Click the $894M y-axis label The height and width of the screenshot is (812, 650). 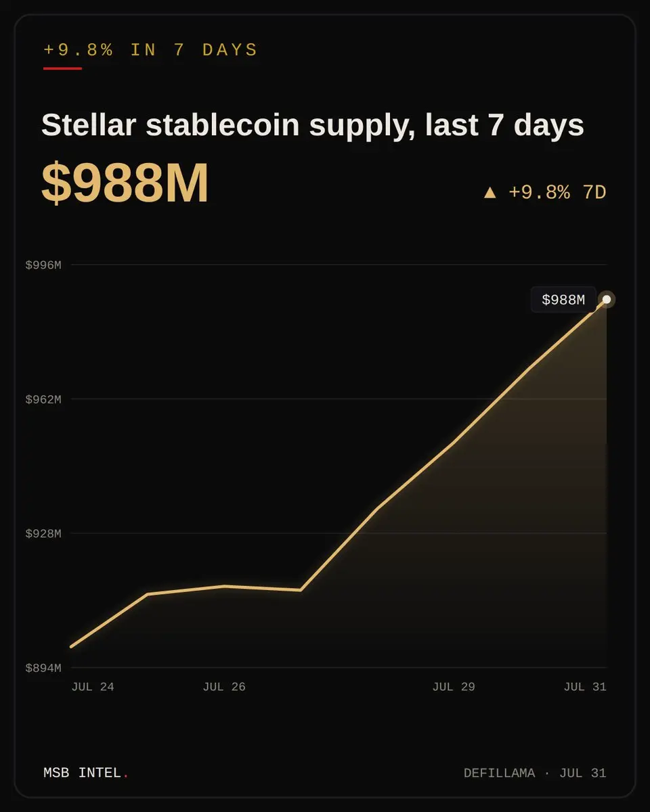point(43,668)
